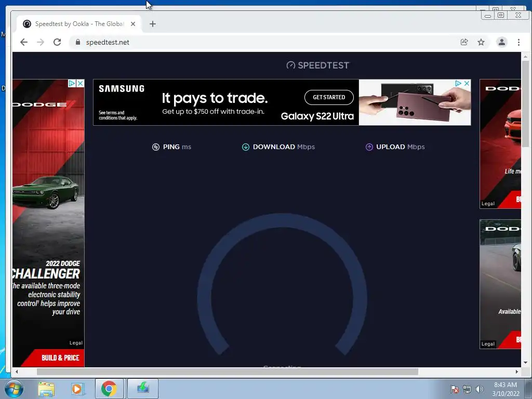Click AdChoices icon on Samsung banner
The width and height of the screenshot is (532, 399).
tap(458, 83)
